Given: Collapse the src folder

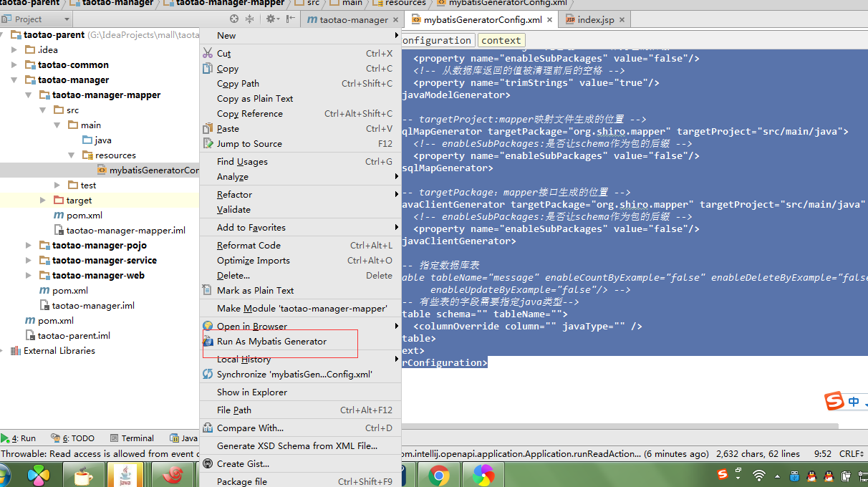Looking at the screenshot, I should click(43, 110).
